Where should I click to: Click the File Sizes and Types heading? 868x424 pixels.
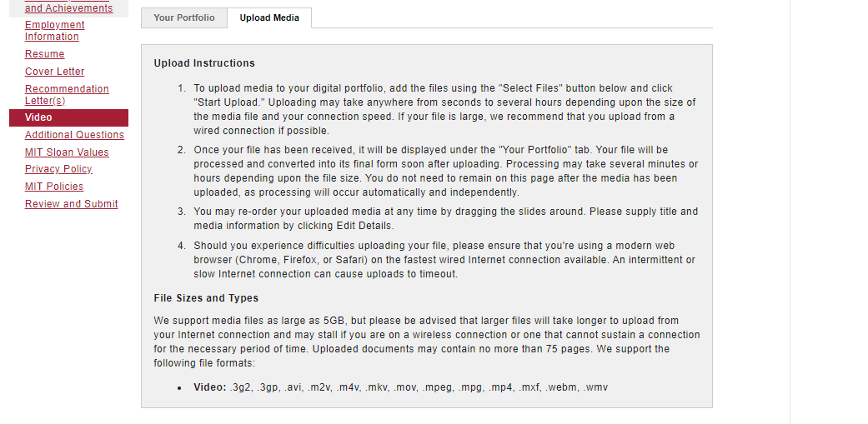tap(206, 298)
